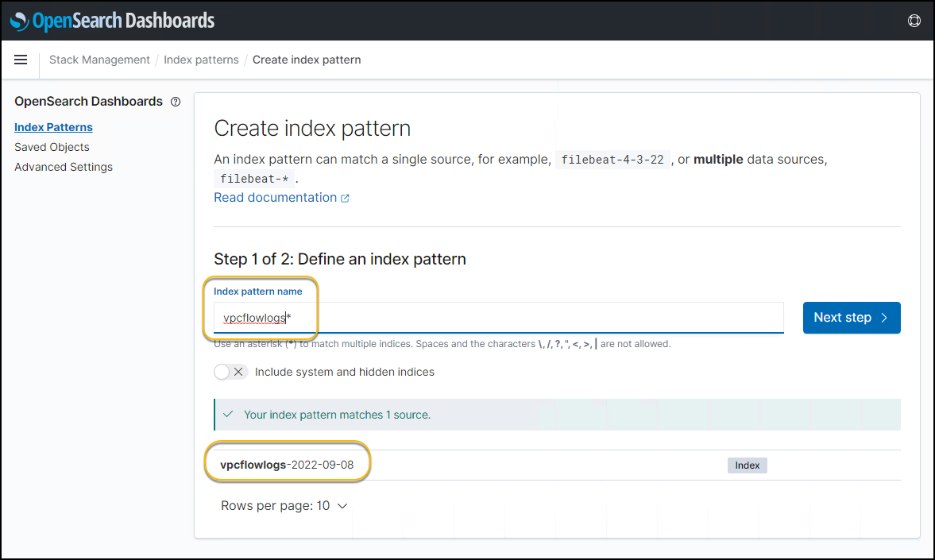The height and width of the screenshot is (560, 935).
Task: Click the Create index pattern heading
Action: [312, 128]
